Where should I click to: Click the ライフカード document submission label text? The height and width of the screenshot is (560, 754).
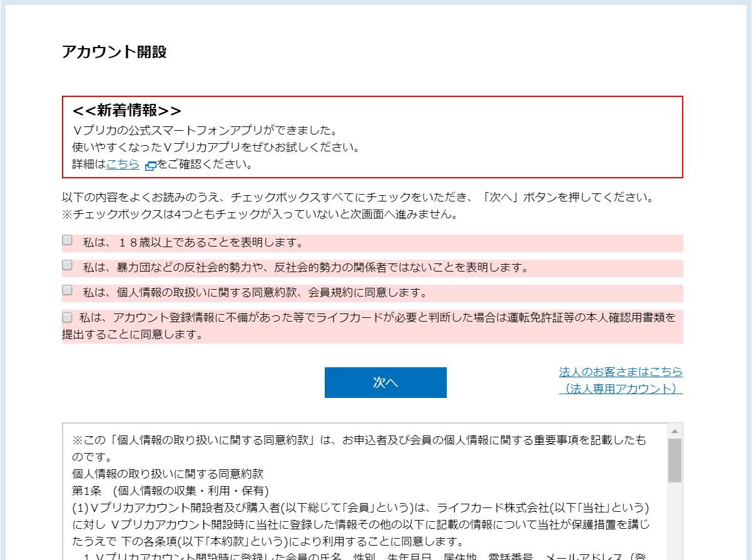click(x=375, y=318)
